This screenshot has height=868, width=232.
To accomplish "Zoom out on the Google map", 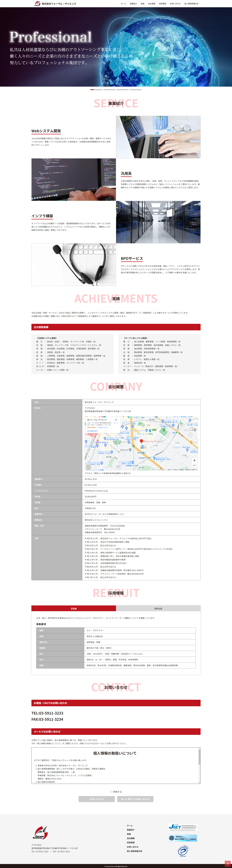I will pyautogui.click(x=194, y=465).
